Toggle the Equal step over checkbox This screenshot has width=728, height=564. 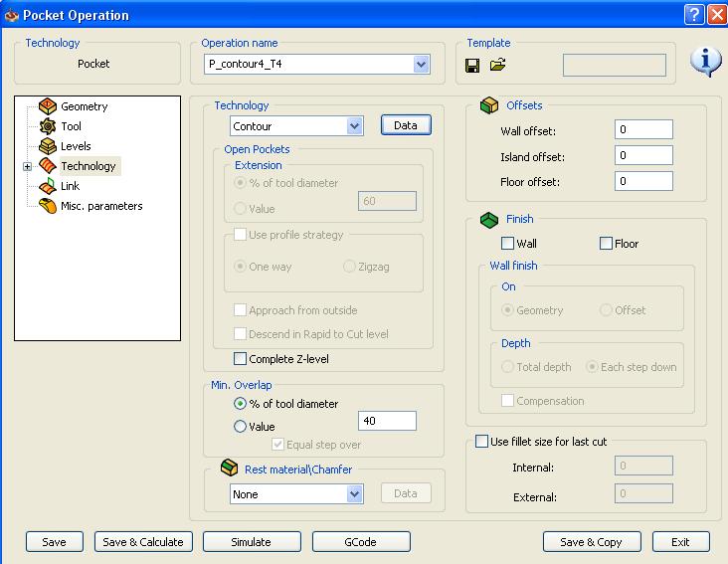277,445
